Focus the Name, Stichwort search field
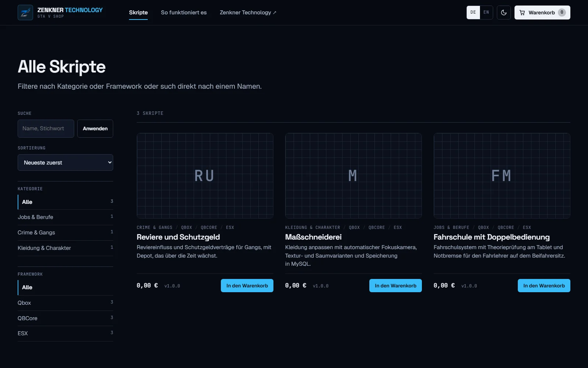The height and width of the screenshot is (368, 588). tap(46, 128)
